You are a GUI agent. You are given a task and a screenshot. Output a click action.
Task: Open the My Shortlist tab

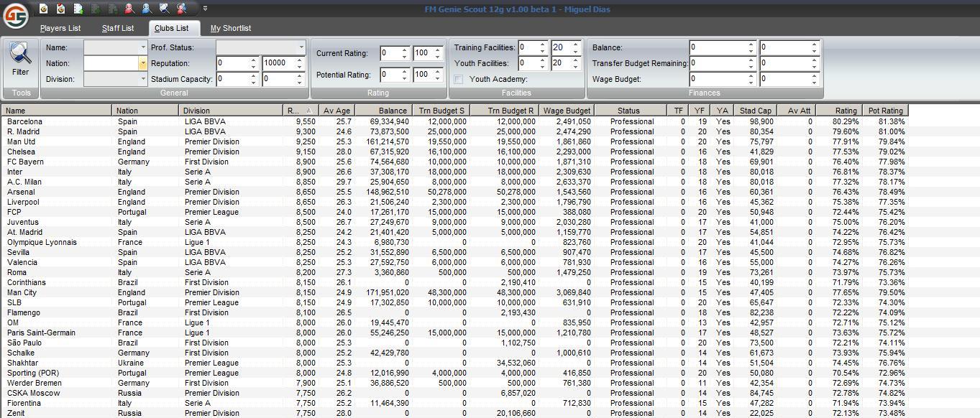point(231,29)
